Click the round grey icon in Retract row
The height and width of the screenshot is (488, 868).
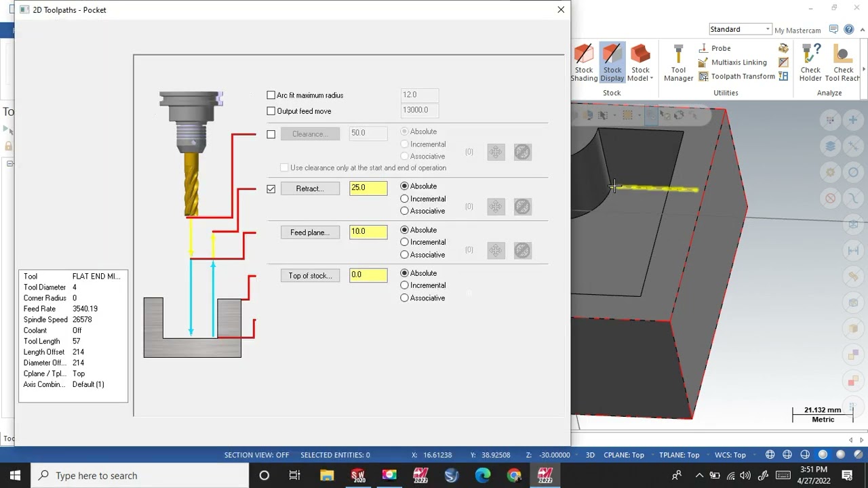(522, 207)
